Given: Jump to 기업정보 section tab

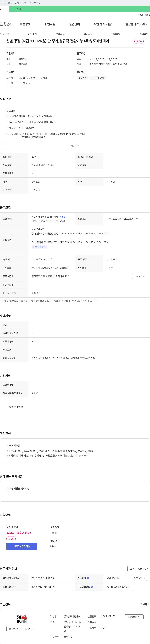Looking at the screenshot, I should [144, 34].
